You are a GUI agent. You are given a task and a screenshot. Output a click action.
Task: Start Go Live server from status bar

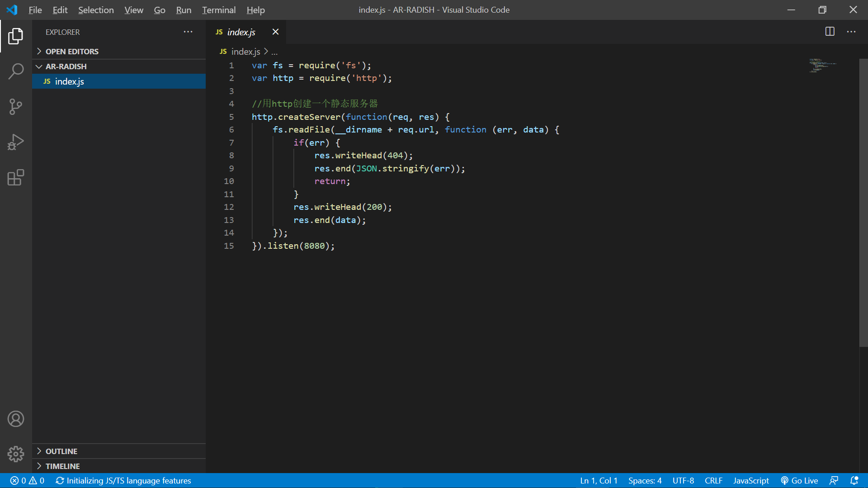click(x=799, y=480)
